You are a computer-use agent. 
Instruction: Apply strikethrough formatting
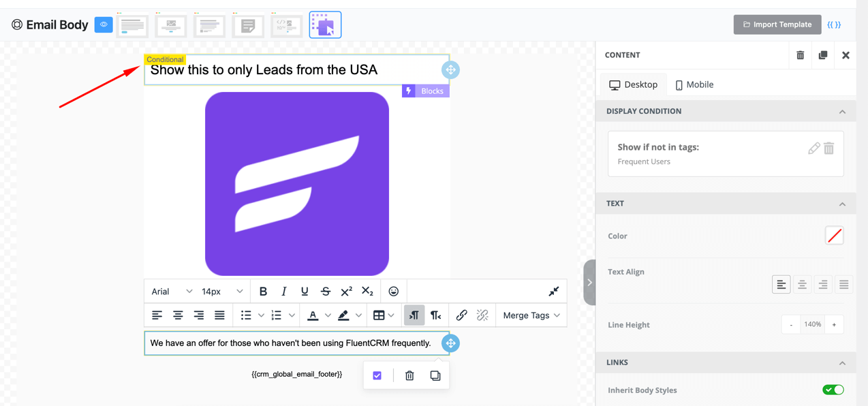(326, 292)
